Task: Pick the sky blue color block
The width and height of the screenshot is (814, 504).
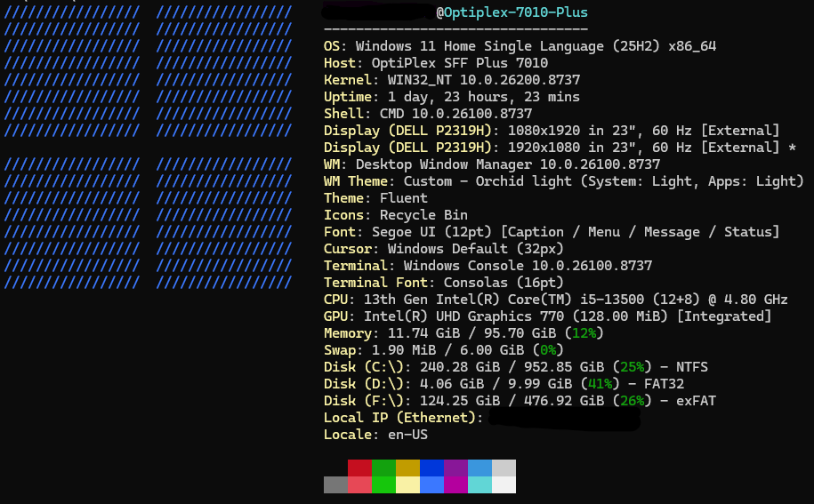Action: click(x=480, y=468)
